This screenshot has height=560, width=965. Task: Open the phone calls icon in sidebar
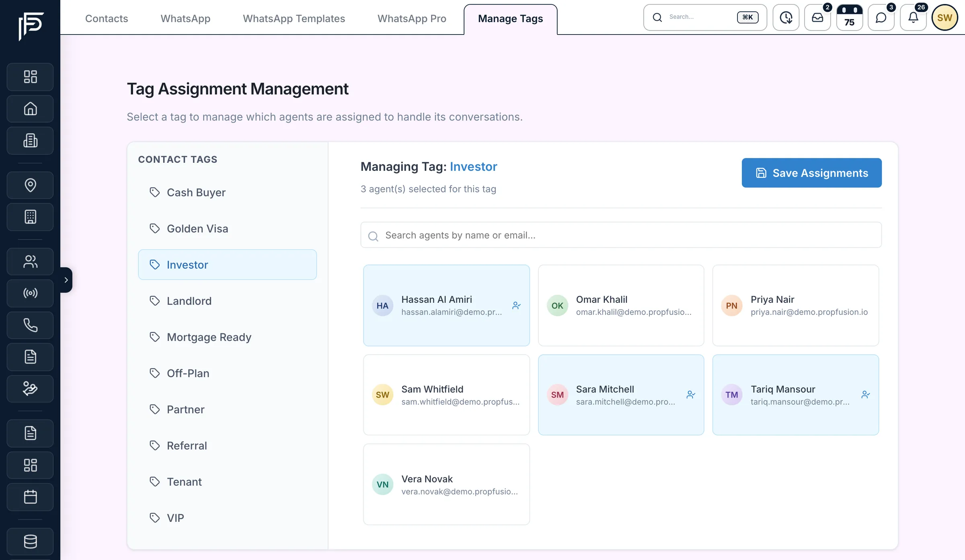[x=30, y=325]
